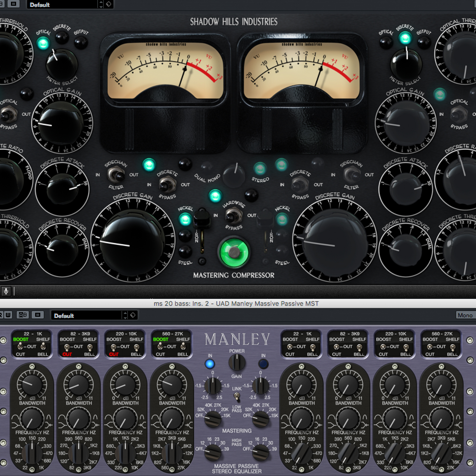
Task: Click the left Optical meter select LED
Action: coord(43,43)
